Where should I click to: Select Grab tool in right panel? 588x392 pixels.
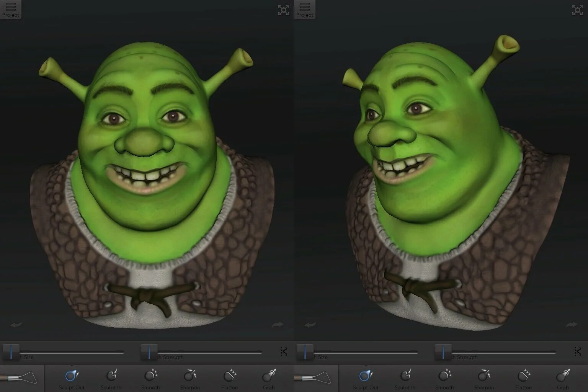(x=563, y=379)
